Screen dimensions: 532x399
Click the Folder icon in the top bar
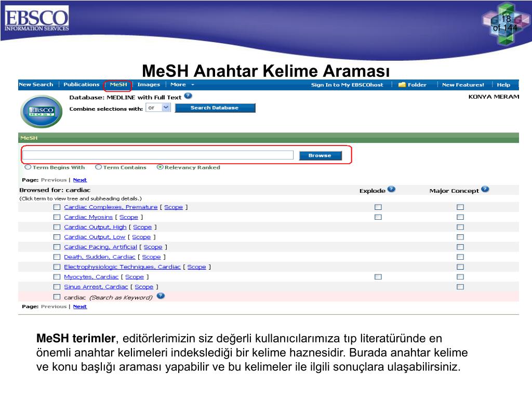(x=402, y=85)
